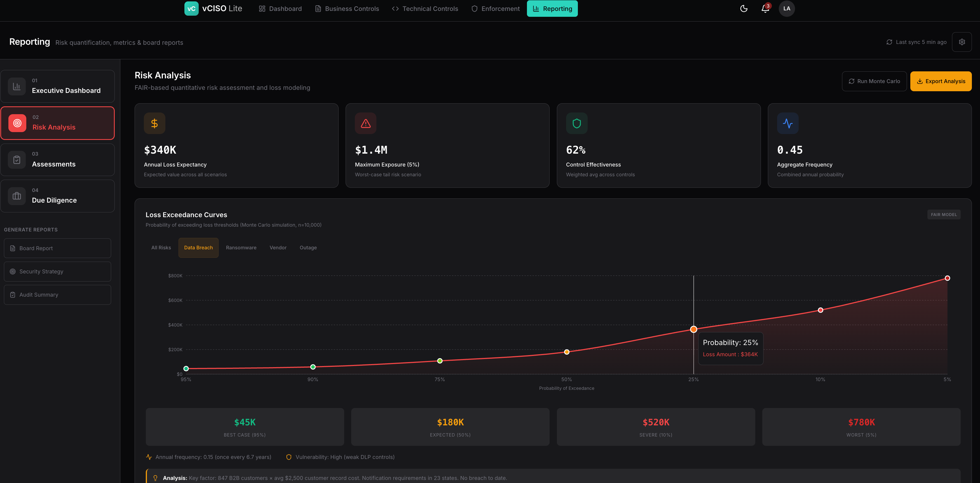Open Executive Dashboard sidebar item
Viewport: 980px width, 483px height.
click(x=57, y=86)
